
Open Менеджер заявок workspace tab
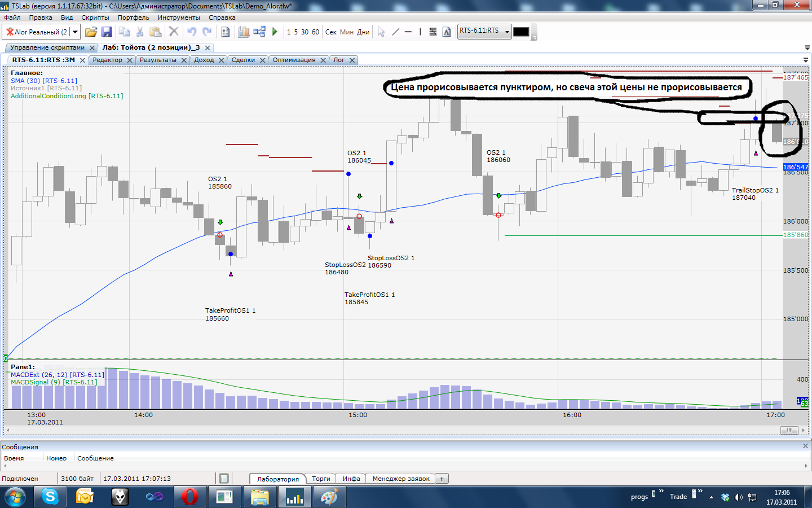pos(401,479)
